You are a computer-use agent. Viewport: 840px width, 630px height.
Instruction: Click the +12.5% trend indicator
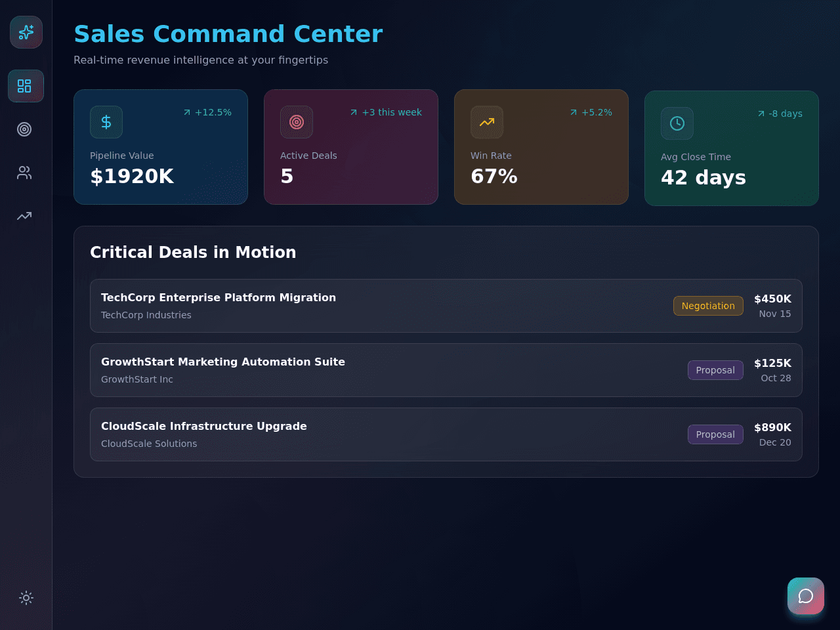point(207,112)
